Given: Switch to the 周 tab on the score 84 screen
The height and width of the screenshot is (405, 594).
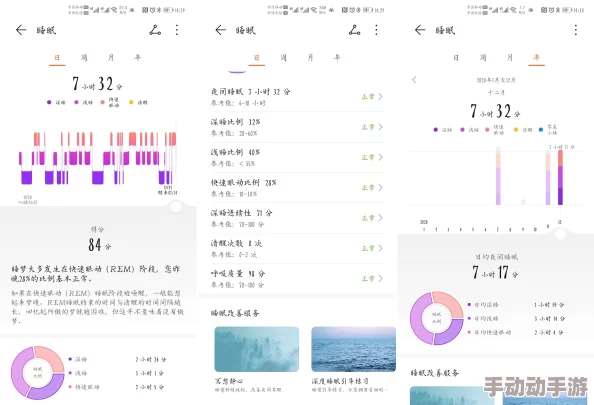Looking at the screenshot, I should pos(84,58).
